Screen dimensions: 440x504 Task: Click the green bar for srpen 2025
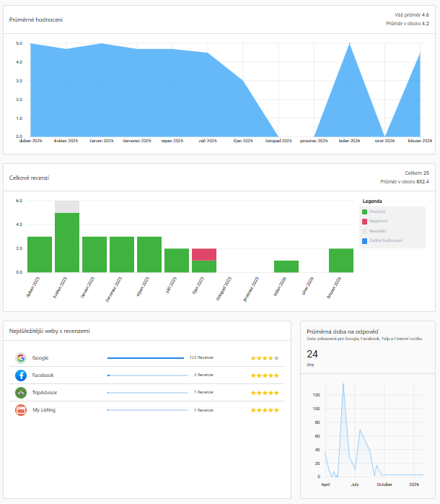(x=149, y=255)
